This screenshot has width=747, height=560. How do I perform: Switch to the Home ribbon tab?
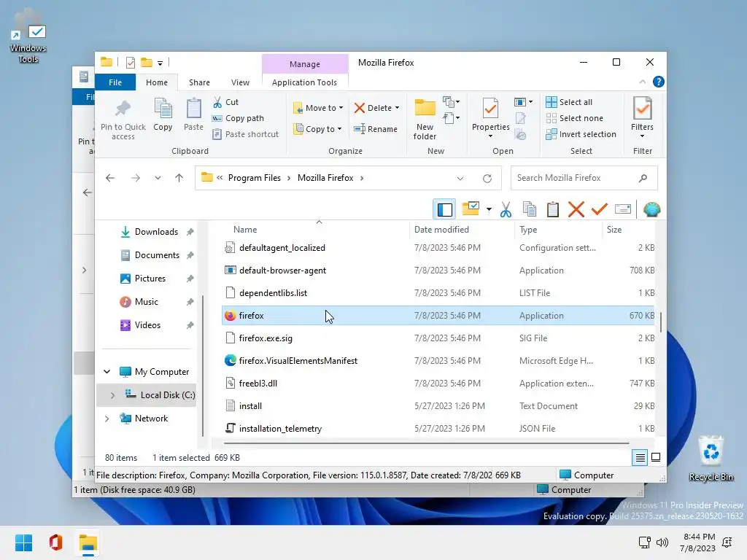tap(157, 82)
